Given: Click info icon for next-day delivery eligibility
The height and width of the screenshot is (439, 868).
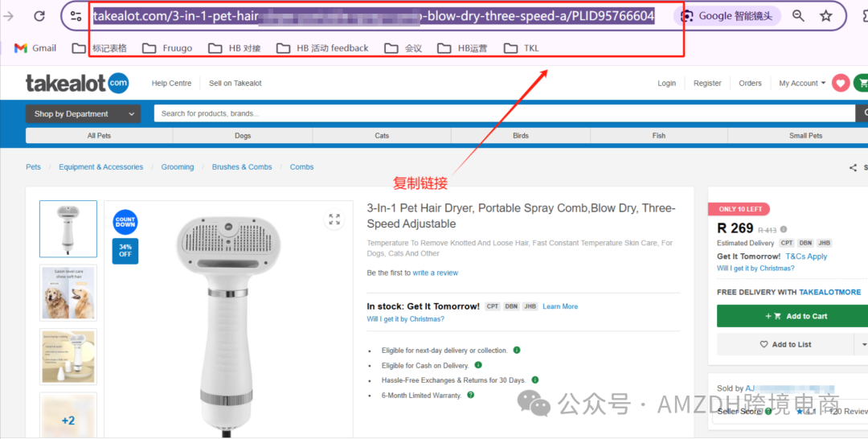Looking at the screenshot, I should (517, 350).
